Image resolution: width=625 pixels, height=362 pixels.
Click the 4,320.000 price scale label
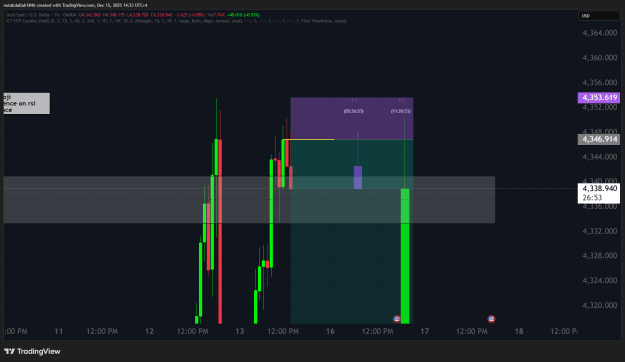pos(599,305)
